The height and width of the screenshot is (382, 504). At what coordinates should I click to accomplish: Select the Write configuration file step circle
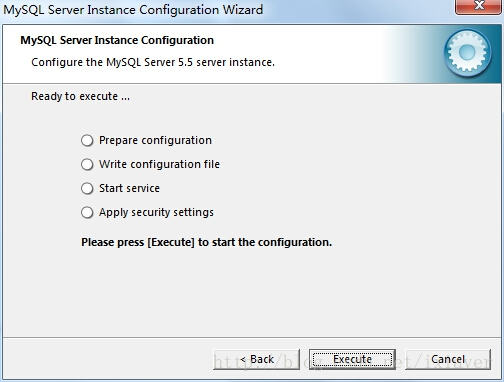pyautogui.click(x=87, y=164)
